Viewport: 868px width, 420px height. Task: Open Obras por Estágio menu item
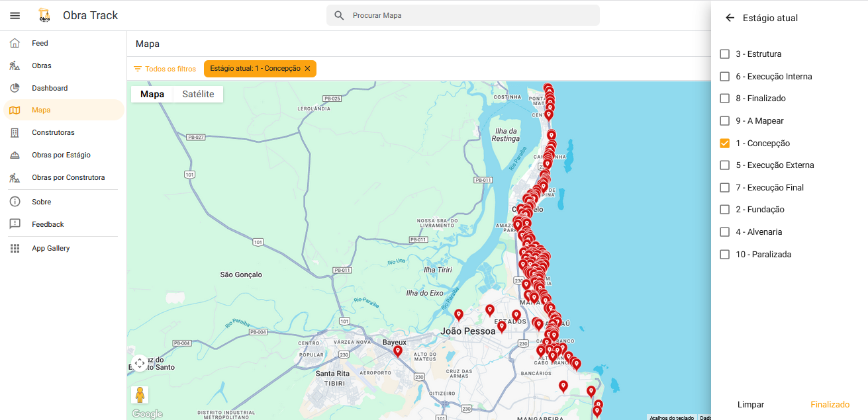(x=61, y=155)
